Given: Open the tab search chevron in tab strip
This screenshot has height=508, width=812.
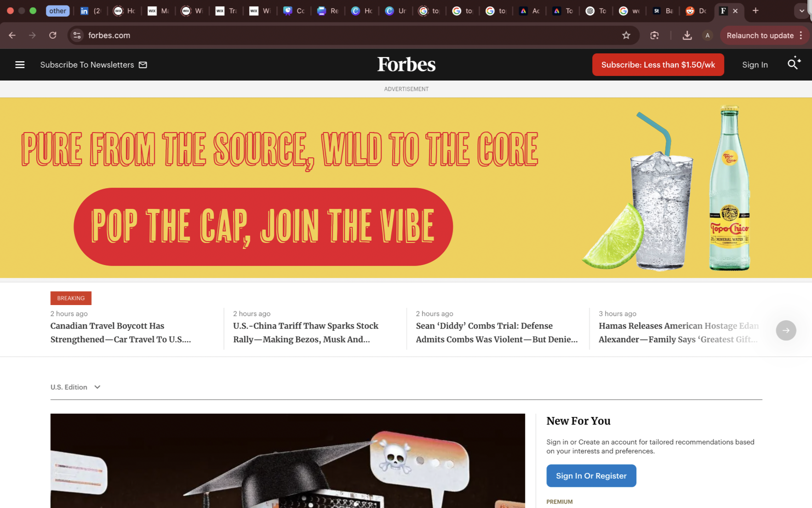Looking at the screenshot, I should point(801,11).
